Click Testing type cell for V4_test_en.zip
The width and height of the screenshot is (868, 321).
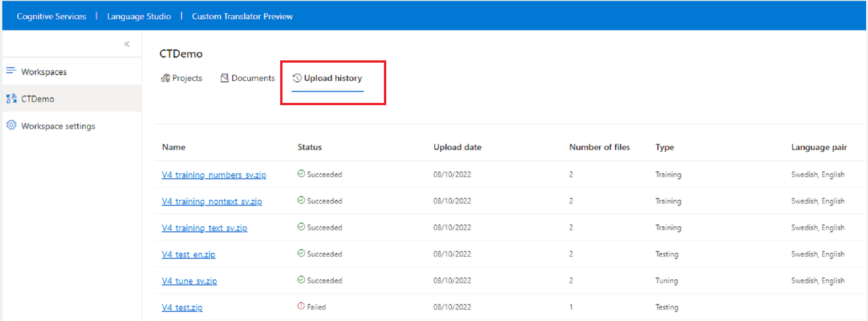coord(667,254)
